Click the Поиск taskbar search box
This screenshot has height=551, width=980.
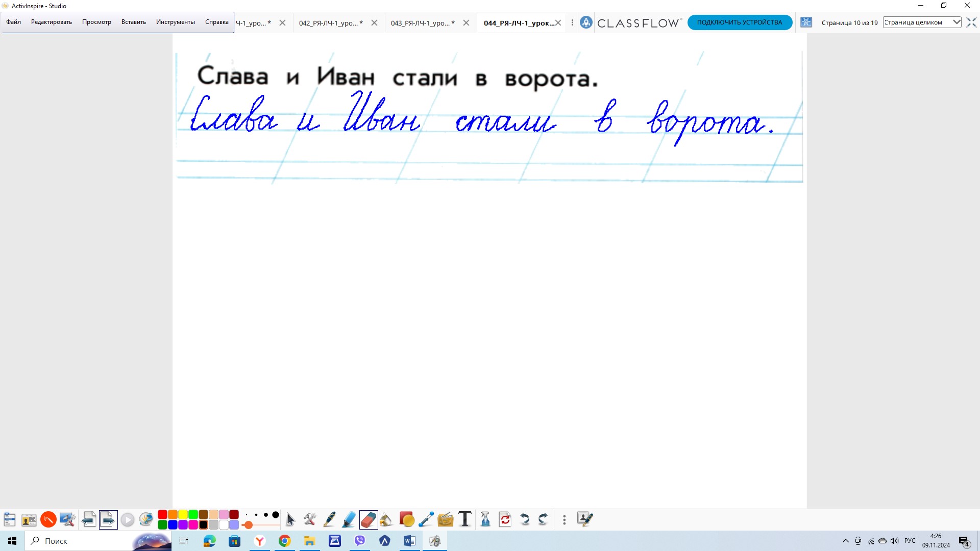98,541
